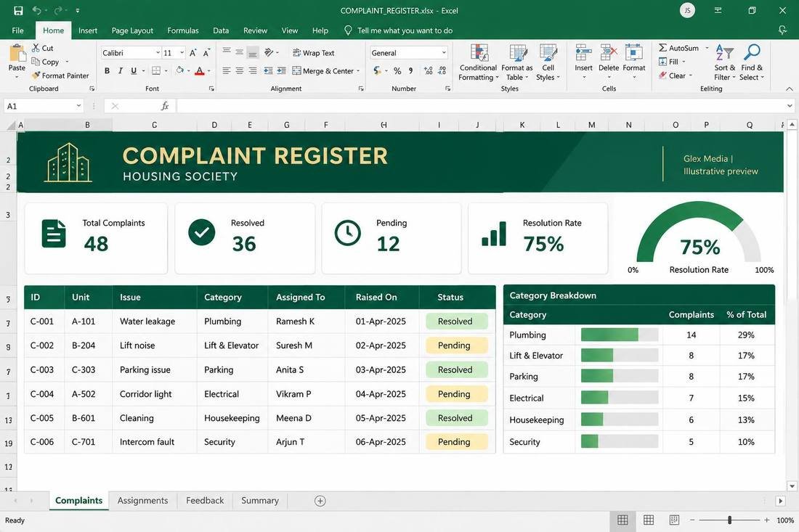Image resolution: width=799 pixels, height=532 pixels.
Task: Expand the formula bar
Action: (x=790, y=106)
